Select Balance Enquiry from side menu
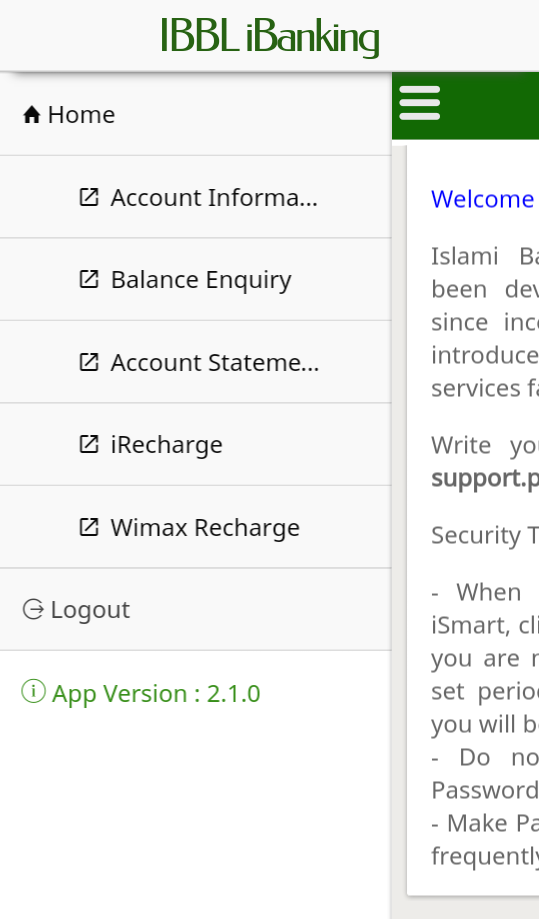 coord(195,280)
